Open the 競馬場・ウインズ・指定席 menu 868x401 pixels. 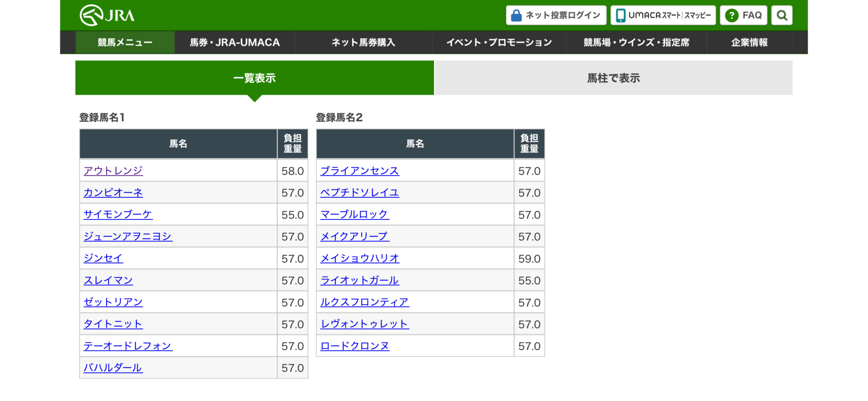click(636, 43)
